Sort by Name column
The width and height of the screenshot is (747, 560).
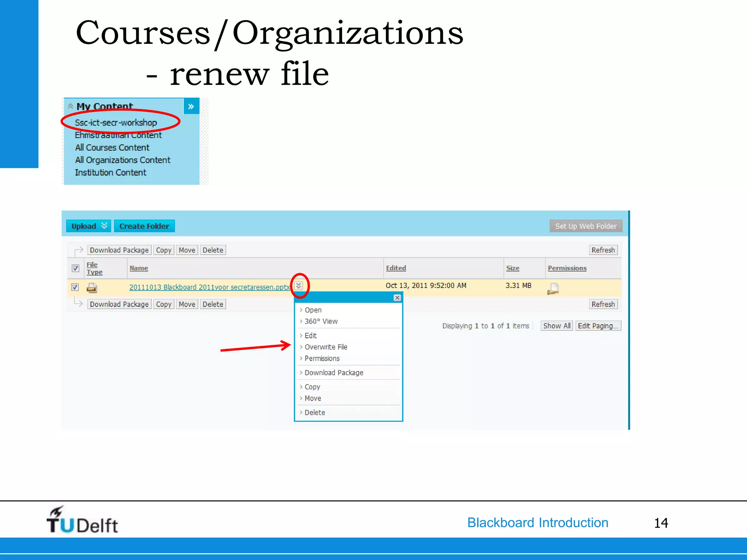point(139,268)
